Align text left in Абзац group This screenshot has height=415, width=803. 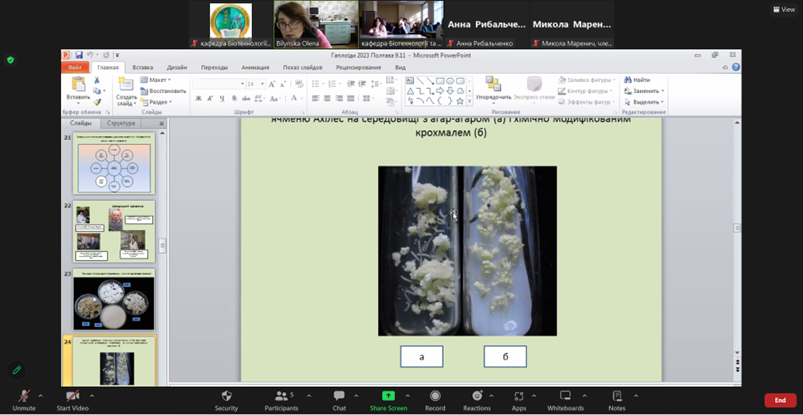pyautogui.click(x=315, y=98)
